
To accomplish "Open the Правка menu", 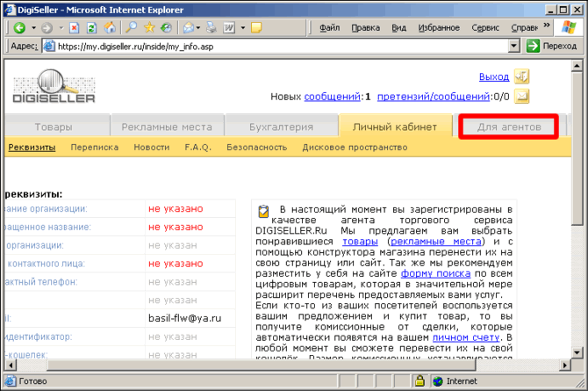I will coord(366,28).
